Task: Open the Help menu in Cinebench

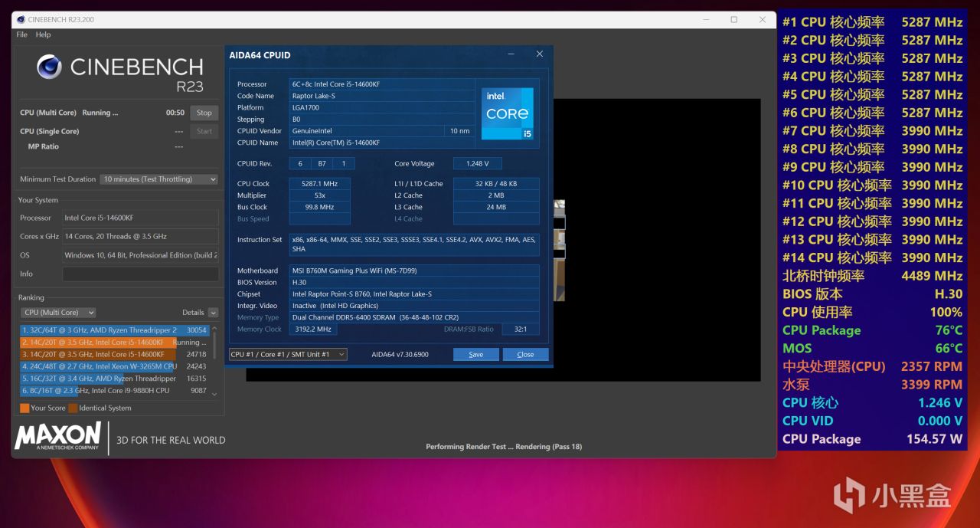Action: click(43, 34)
